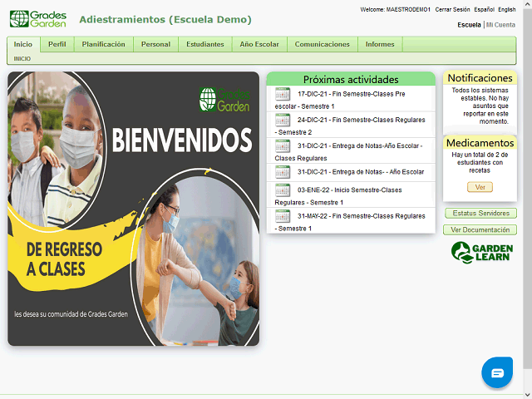Click the INICIO submenu item
Viewport: 532px width, 399px height.
[22, 59]
